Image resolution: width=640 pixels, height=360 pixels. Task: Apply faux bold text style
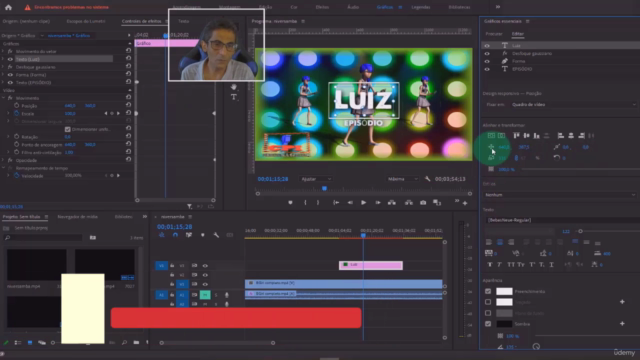pyautogui.click(x=490, y=264)
